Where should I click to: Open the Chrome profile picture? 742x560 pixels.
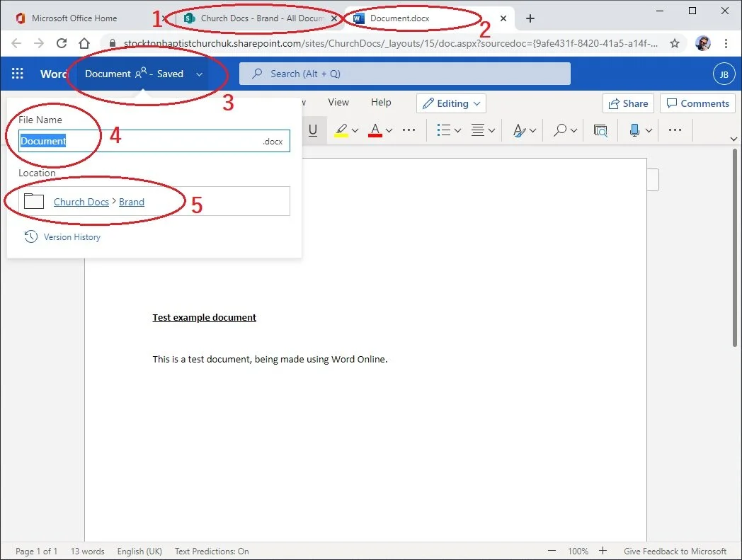click(703, 44)
